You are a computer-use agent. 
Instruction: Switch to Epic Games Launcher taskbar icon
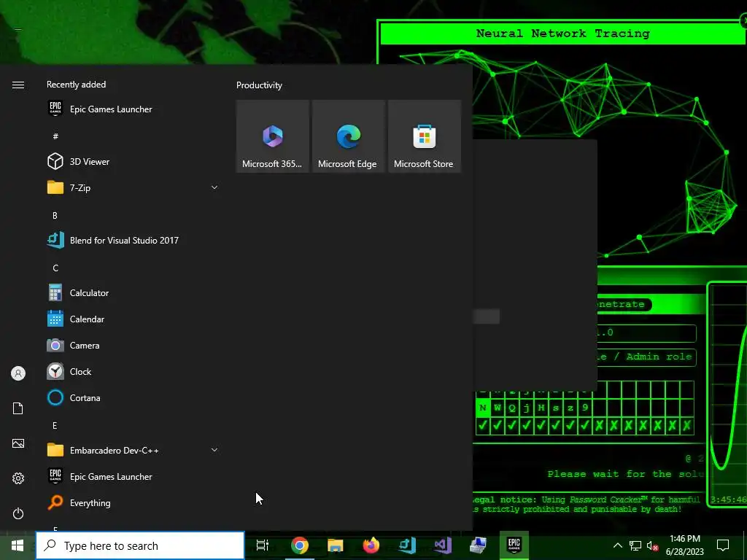click(x=514, y=545)
